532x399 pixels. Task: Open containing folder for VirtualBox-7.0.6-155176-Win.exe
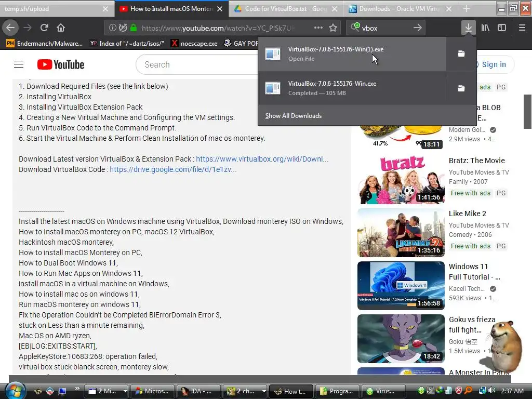pyautogui.click(x=461, y=88)
